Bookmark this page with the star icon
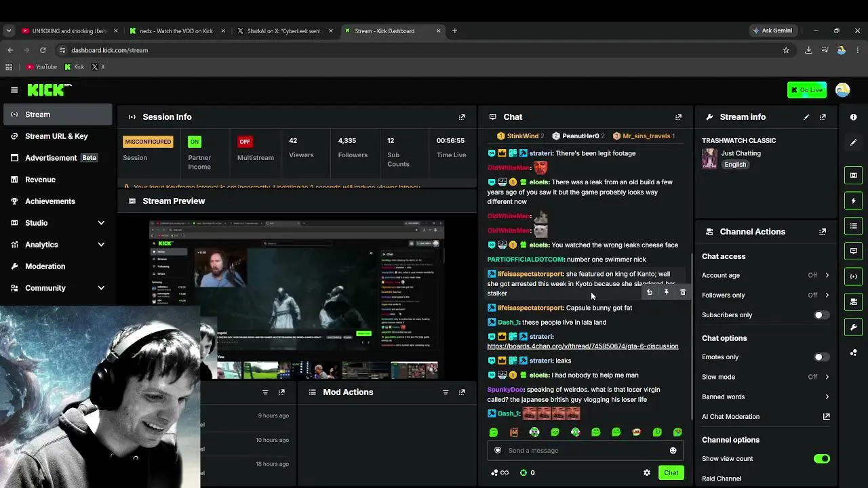Screen dimensions: 868x488 786,50
